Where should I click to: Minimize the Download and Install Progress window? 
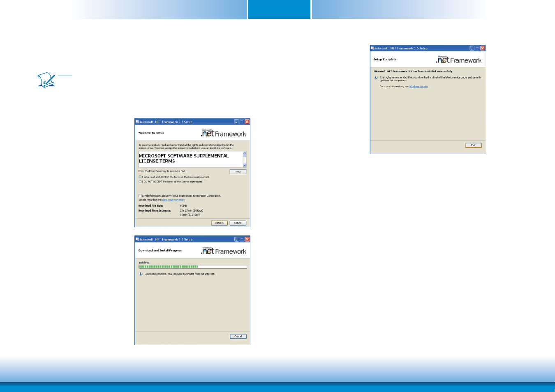[x=236, y=239]
